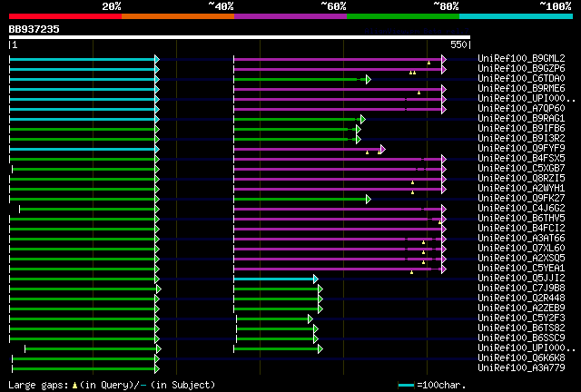Click the purple ~60% identity legend segment
The width and height of the screenshot is (581, 392).
290,16
